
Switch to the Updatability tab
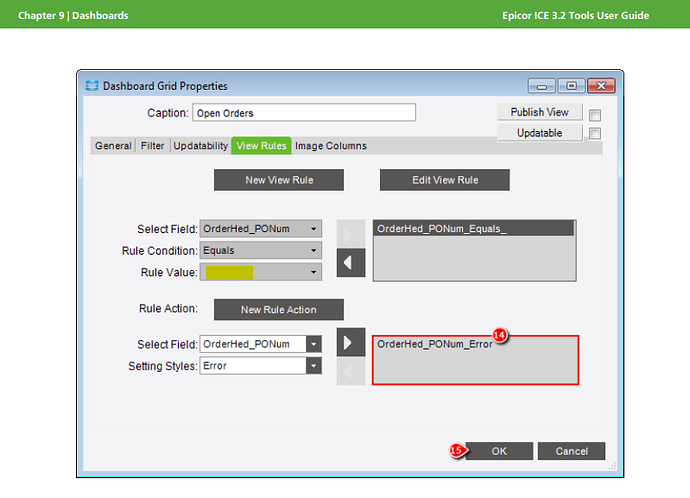pyautogui.click(x=201, y=146)
